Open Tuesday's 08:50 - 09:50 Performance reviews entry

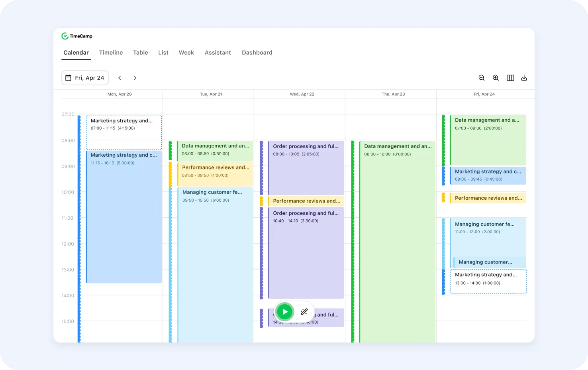pyautogui.click(x=215, y=174)
